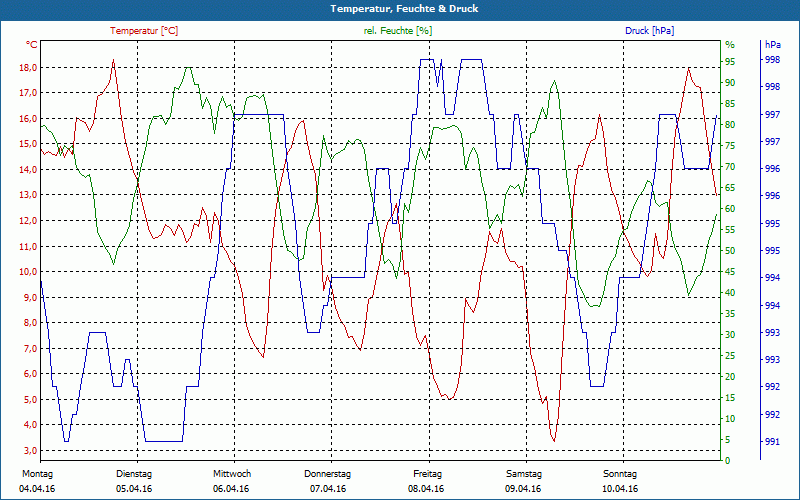Image resolution: width=800 pixels, height=500 pixels.
Task: Click the 10.04.16 date label
Action: point(620,489)
